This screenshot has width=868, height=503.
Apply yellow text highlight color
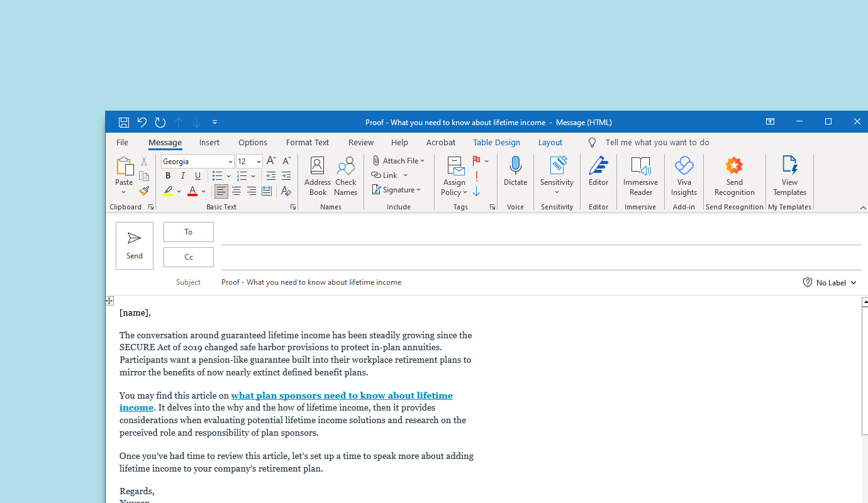click(168, 191)
